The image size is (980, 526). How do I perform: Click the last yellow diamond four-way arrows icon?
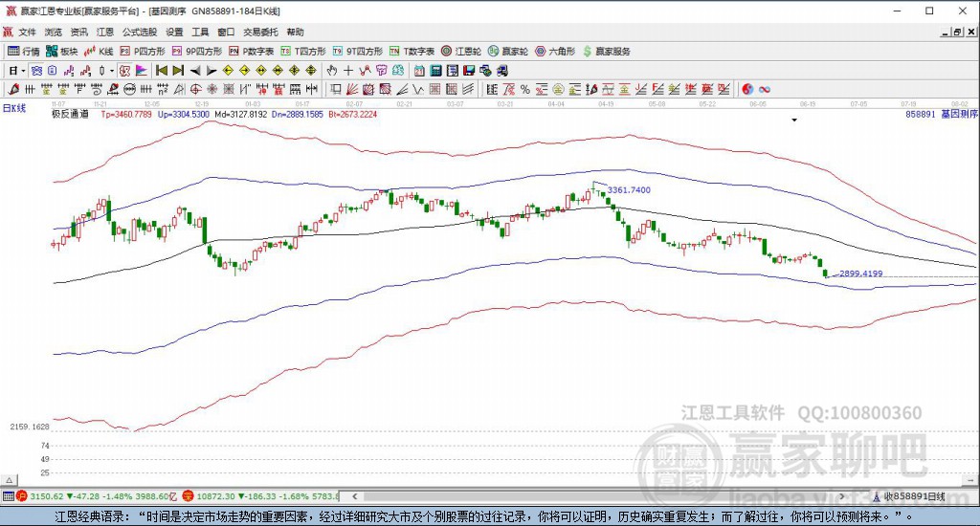(x=311, y=71)
